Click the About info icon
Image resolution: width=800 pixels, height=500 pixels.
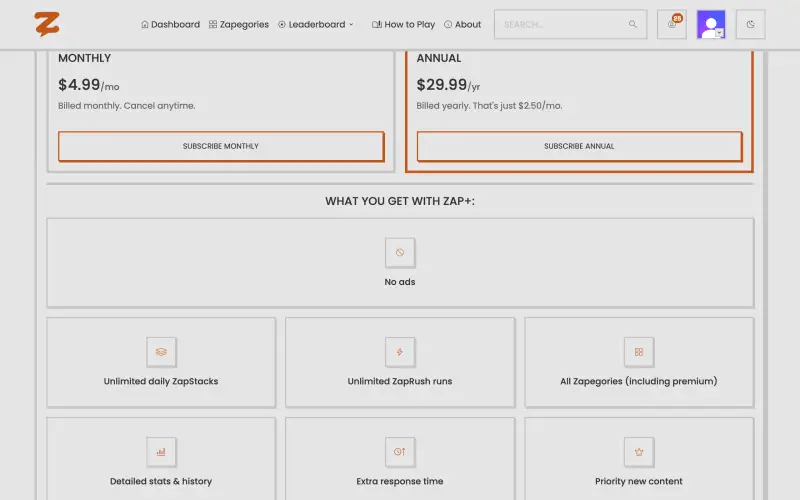click(448, 24)
